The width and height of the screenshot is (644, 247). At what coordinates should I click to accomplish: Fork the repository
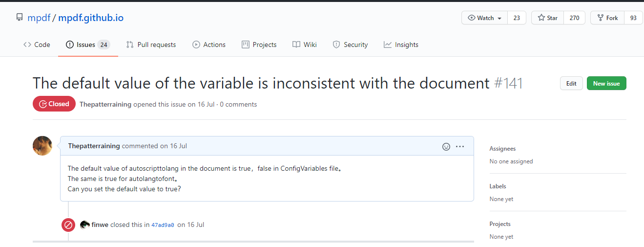coord(607,18)
